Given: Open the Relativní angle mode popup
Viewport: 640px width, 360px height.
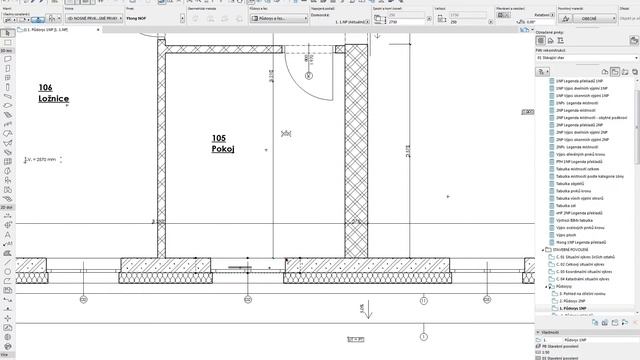Looking at the screenshot, I should tap(553, 15).
